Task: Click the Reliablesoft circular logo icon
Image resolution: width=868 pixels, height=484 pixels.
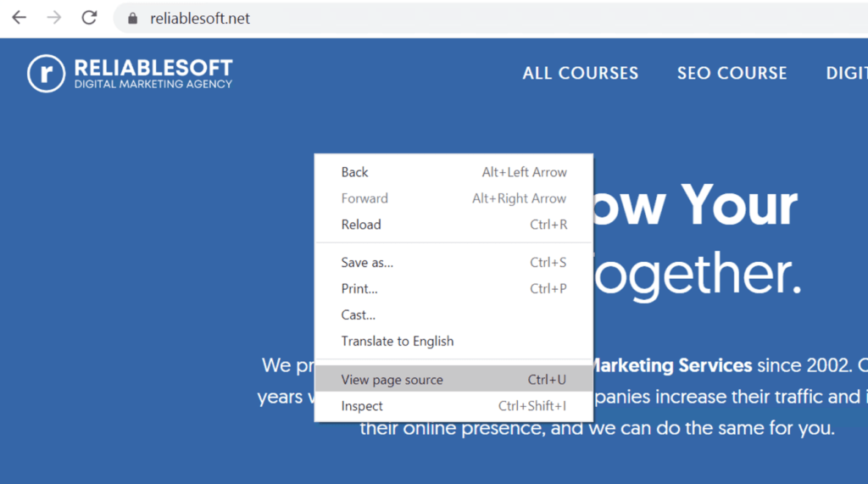Action: coord(46,74)
